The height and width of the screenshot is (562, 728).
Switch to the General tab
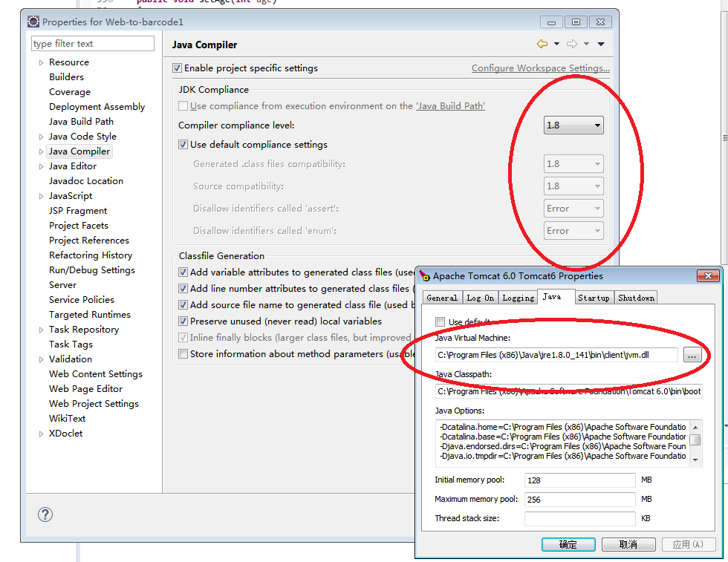click(442, 298)
